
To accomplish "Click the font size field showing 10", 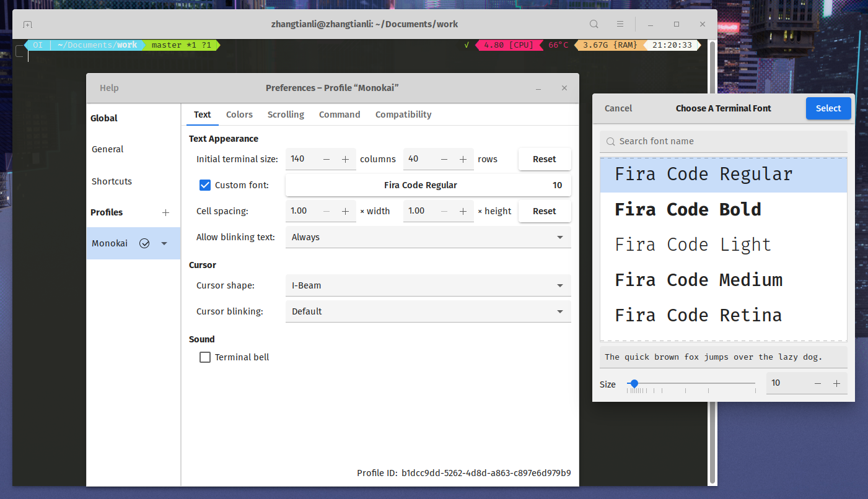I will click(787, 383).
